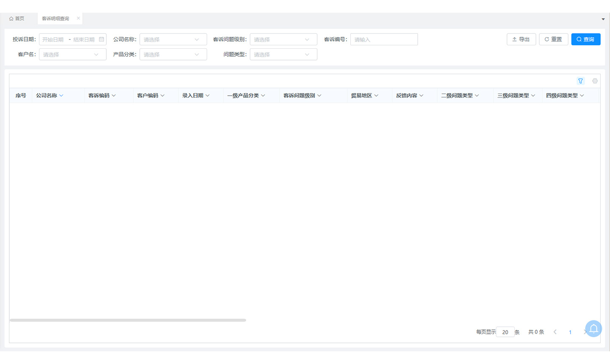Select the 客诉明细查询 tab

[55, 19]
